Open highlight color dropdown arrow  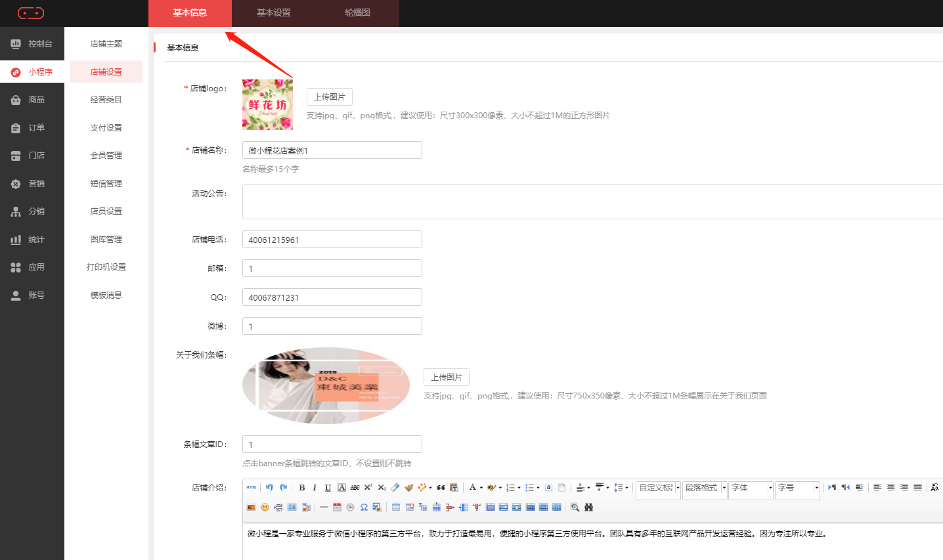tap(500, 488)
